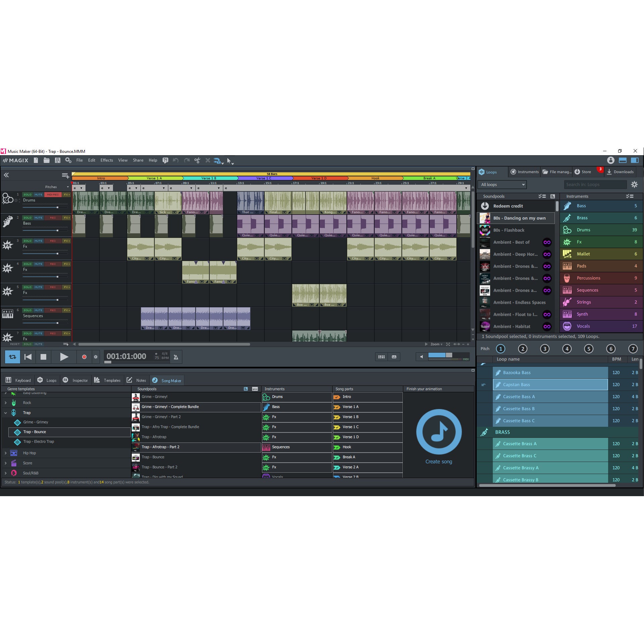Viewport: 644px width, 644px height.
Task: Solo the Drums track
Action: (x=27, y=194)
